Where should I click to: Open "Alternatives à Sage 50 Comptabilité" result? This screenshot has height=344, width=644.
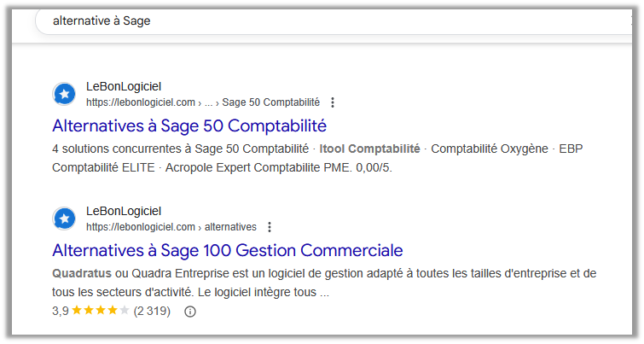pyautogui.click(x=189, y=125)
